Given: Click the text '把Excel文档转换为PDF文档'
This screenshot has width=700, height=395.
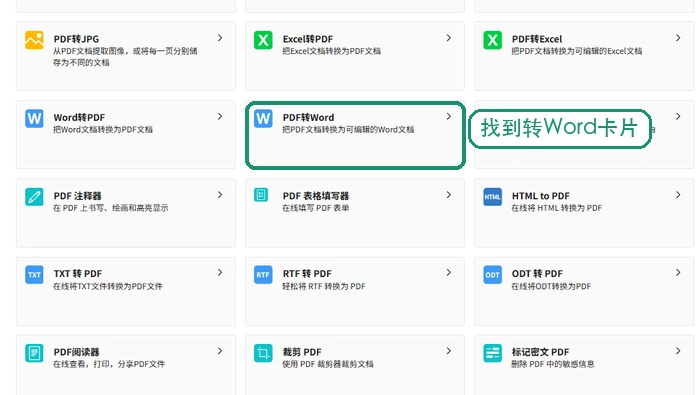Looking at the screenshot, I should click(x=332, y=51).
